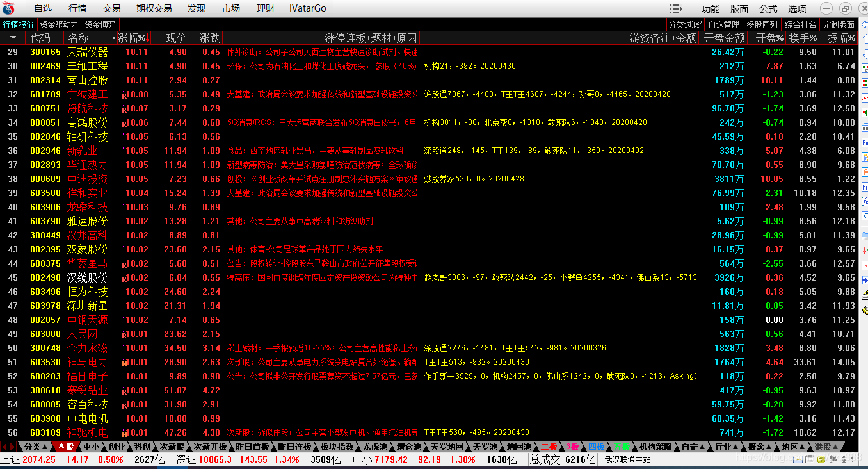The width and height of the screenshot is (868, 469).
Task: Open the 选项 menu
Action: click(797, 9)
